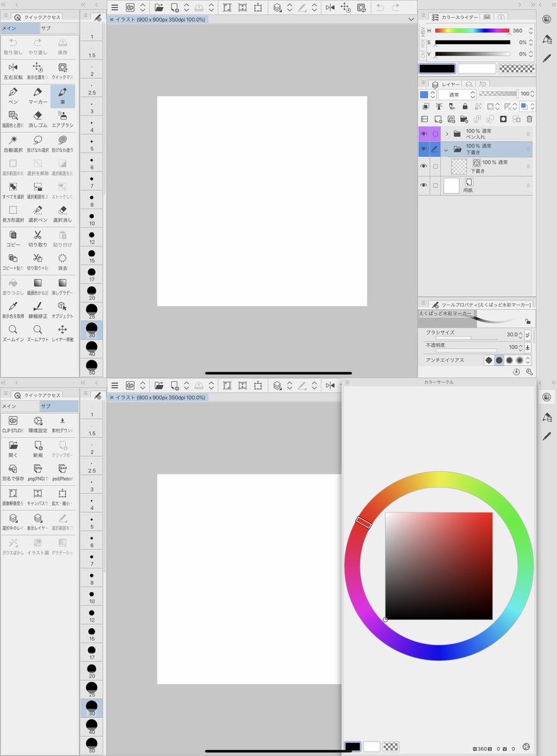This screenshot has height=756, width=557.
Task: Select the レイヤー移動 move layer tool
Action: (x=62, y=333)
